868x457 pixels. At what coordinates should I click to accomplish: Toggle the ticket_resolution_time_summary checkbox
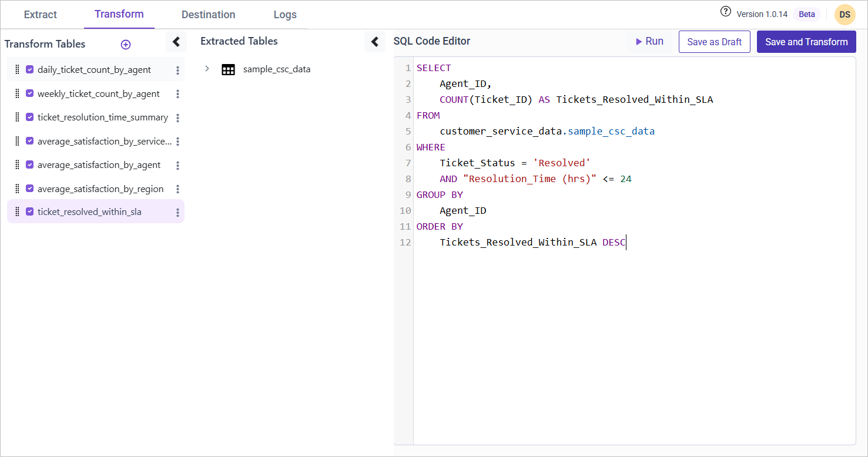(x=30, y=117)
